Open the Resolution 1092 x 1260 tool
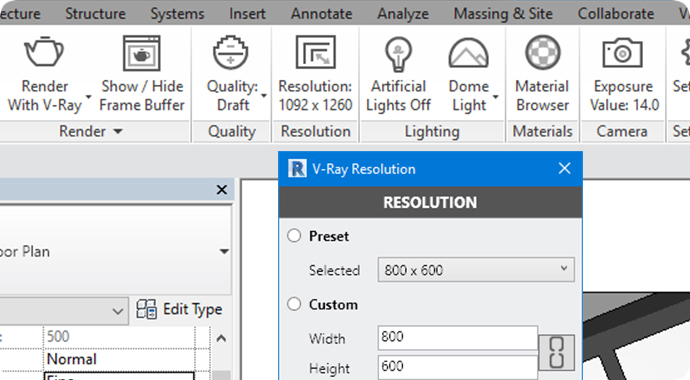This screenshot has width=690, height=380. [316, 52]
